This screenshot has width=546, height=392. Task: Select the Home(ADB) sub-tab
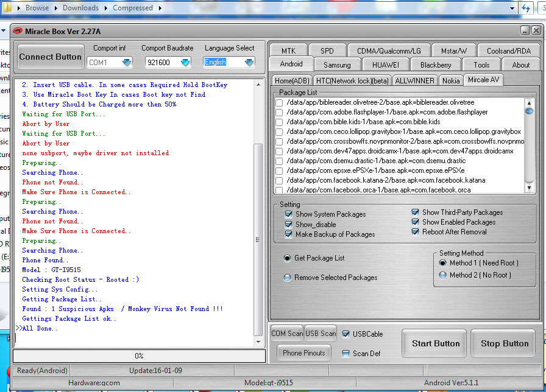click(292, 81)
